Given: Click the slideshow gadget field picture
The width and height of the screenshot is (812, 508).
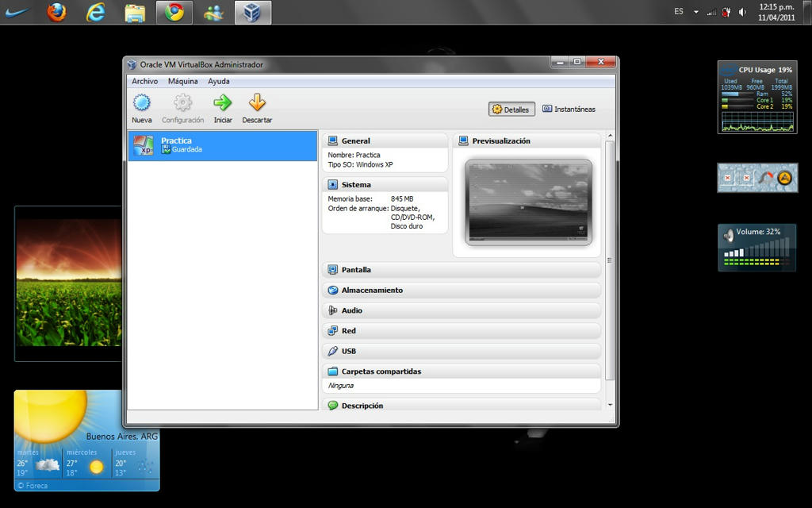Looking at the screenshot, I should point(69,283).
